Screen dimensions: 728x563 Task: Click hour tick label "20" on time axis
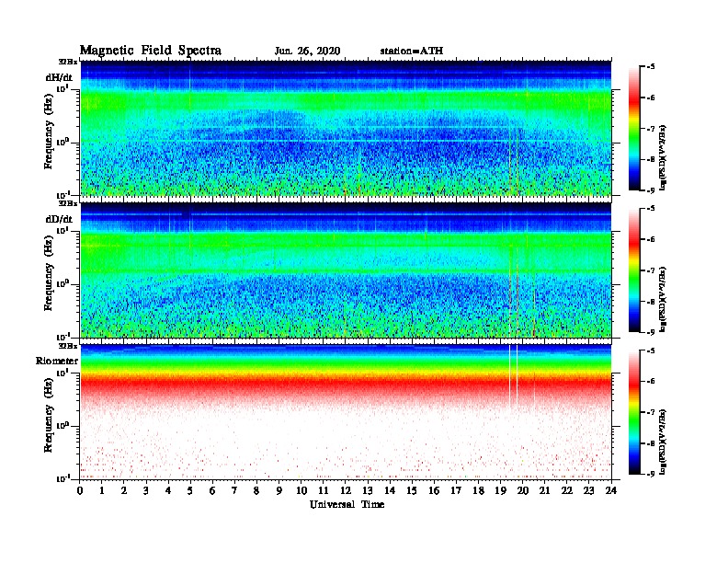coord(522,491)
